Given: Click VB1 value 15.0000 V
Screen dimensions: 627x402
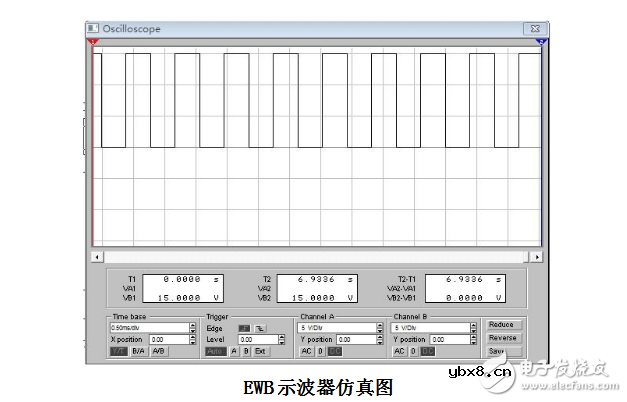Looking at the screenshot, I should click(x=188, y=298).
